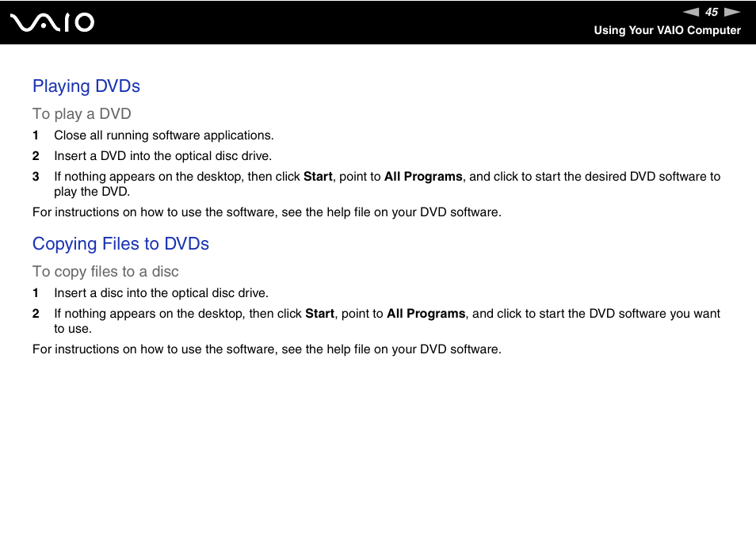Click step Insert a DVD into the optical disc drive
The image size is (756, 534).
[x=163, y=156]
